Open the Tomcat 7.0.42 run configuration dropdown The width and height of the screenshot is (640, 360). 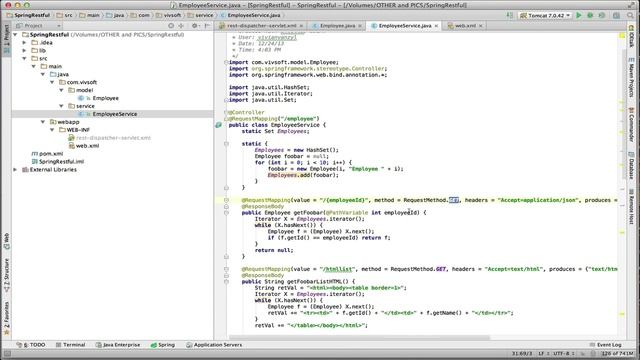[545, 16]
